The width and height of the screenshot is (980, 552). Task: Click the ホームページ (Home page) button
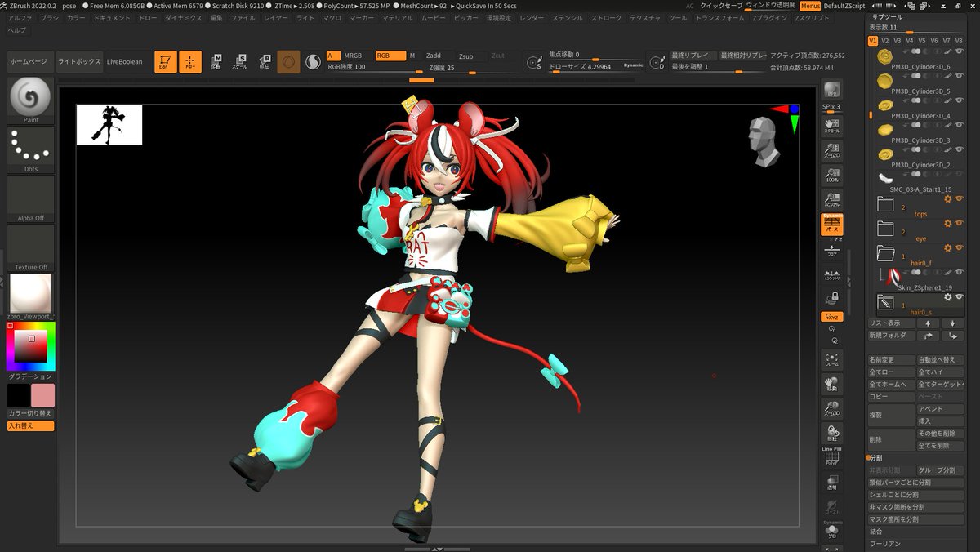tap(30, 62)
